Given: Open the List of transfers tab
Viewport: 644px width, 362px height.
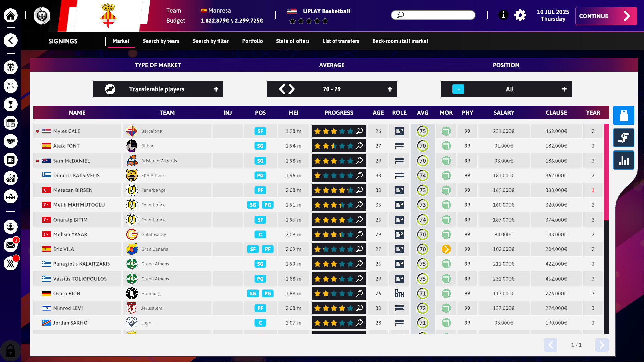Looking at the screenshot, I should click(340, 41).
